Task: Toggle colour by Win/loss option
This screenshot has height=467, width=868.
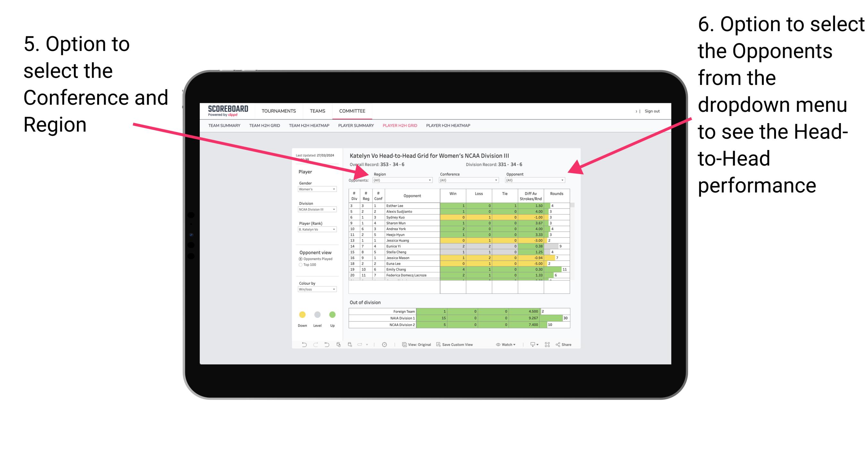Action: coord(316,291)
